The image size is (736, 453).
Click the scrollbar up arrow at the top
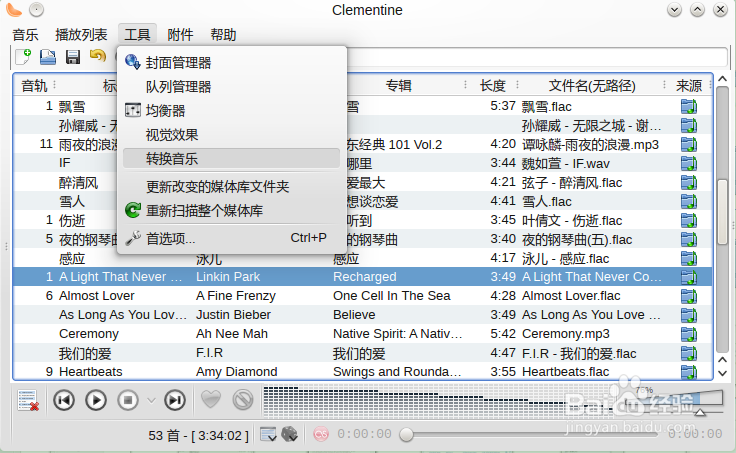[x=723, y=79]
